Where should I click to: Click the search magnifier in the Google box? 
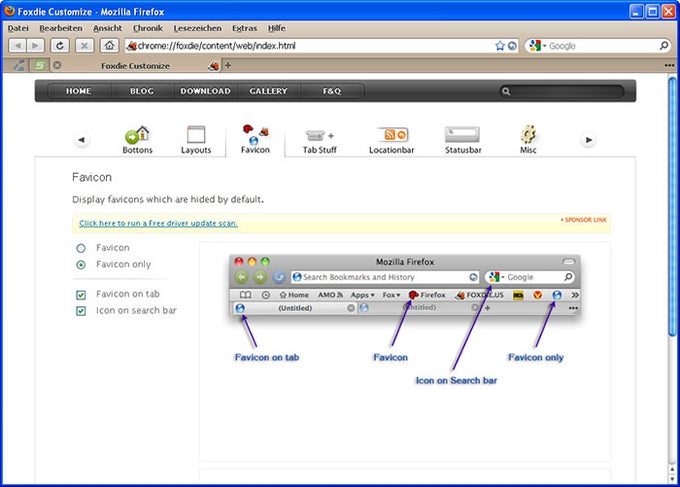tap(664, 46)
